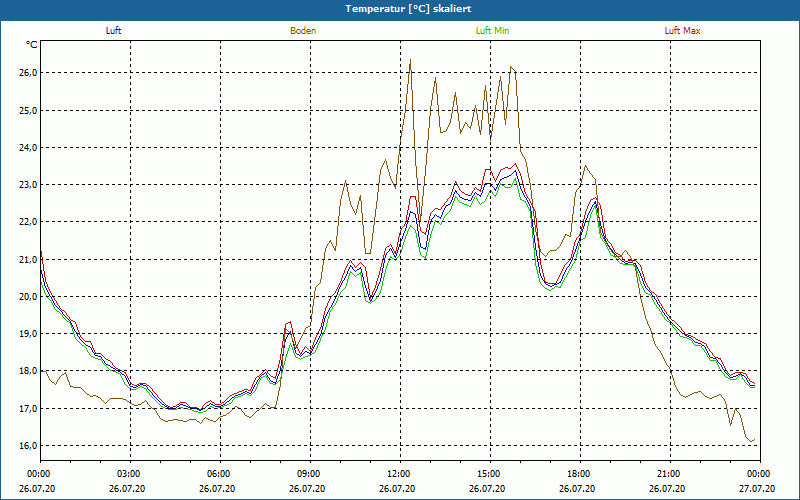
Task: Click the 03:00 time axis label
Action: pos(131,474)
